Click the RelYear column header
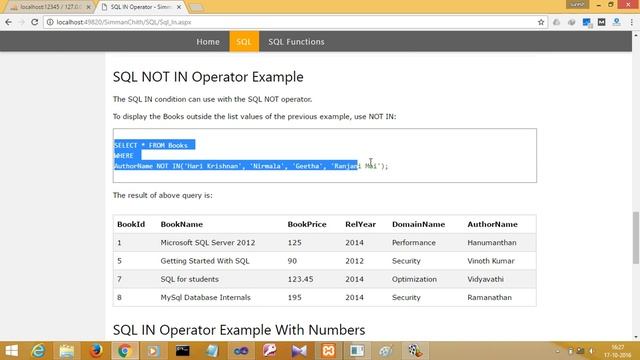Viewport: 640px width, 360px height. pos(360,224)
